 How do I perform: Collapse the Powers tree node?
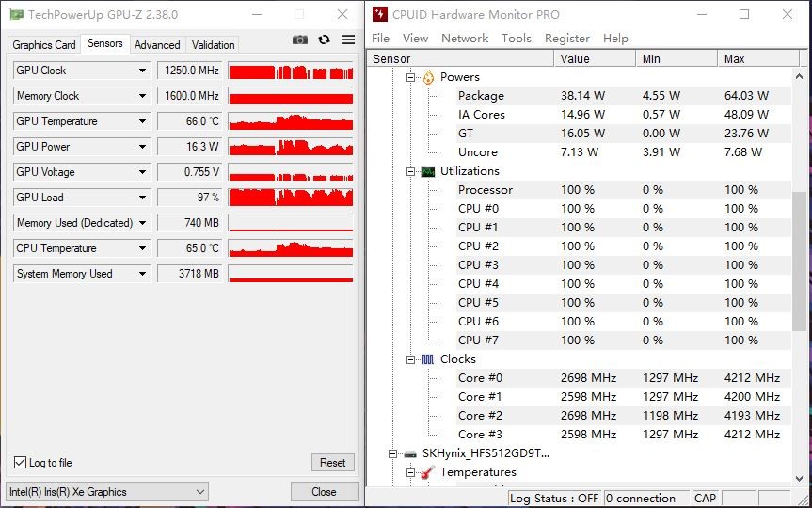(x=410, y=78)
